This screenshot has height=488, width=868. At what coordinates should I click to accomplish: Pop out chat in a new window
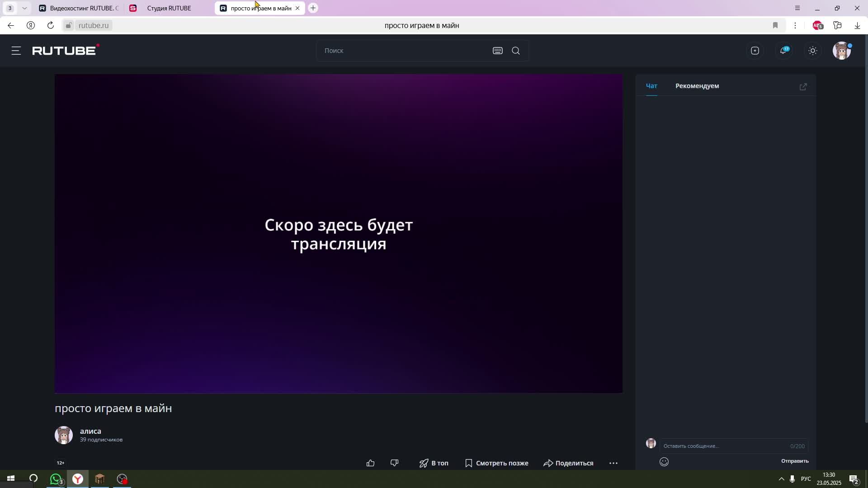(x=803, y=86)
